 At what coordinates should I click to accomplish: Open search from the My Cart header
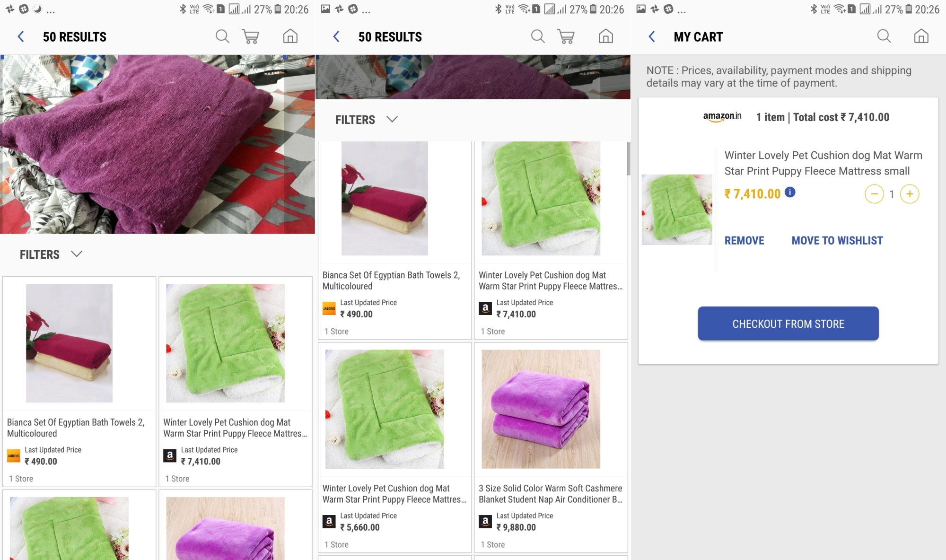point(884,36)
